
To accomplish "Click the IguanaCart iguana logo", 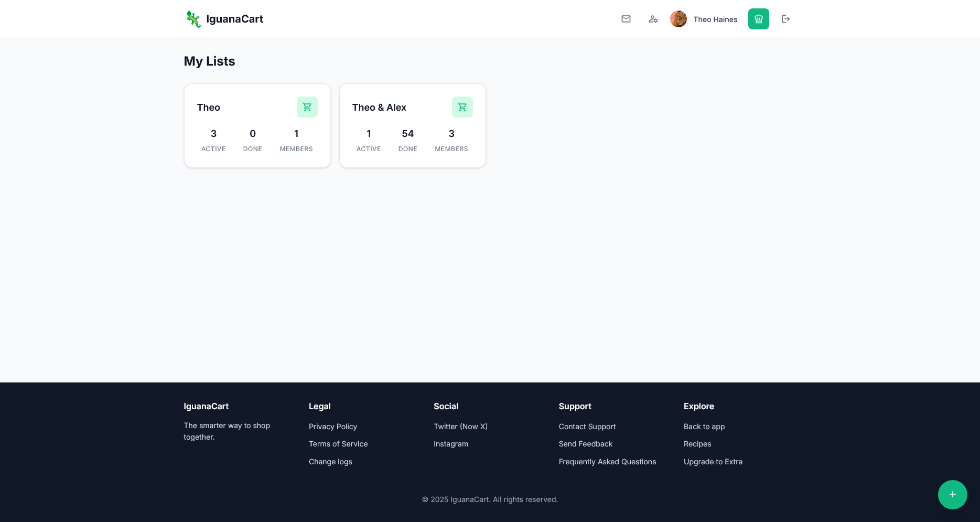I will 193,19.
